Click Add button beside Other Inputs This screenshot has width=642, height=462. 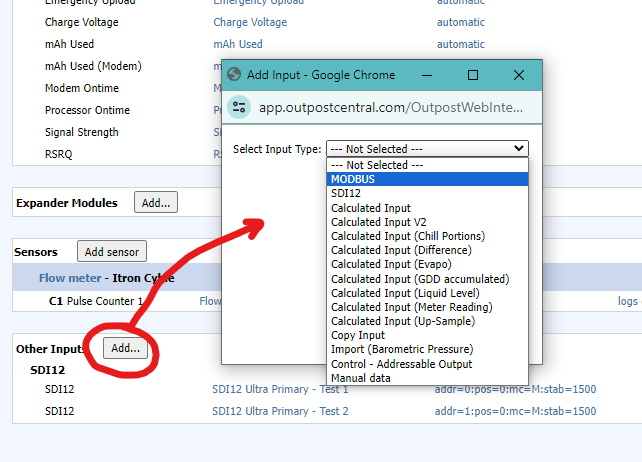click(x=125, y=348)
